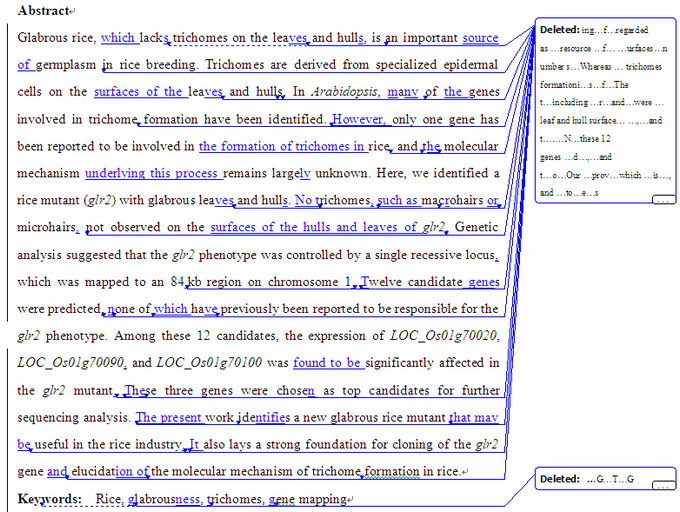Click the inserted word 'However,'

point(358,119)
